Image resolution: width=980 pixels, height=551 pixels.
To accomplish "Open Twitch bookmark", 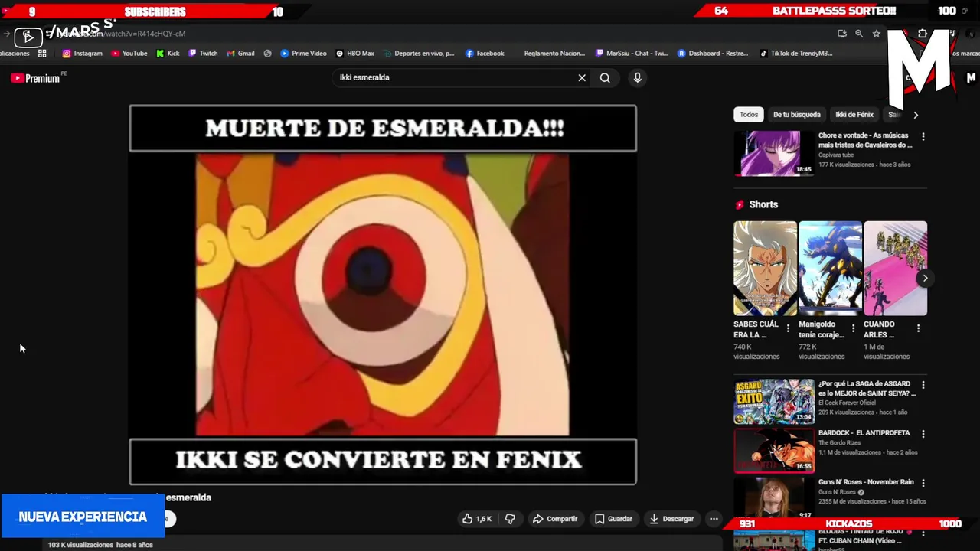I will (x=203, y=54).
